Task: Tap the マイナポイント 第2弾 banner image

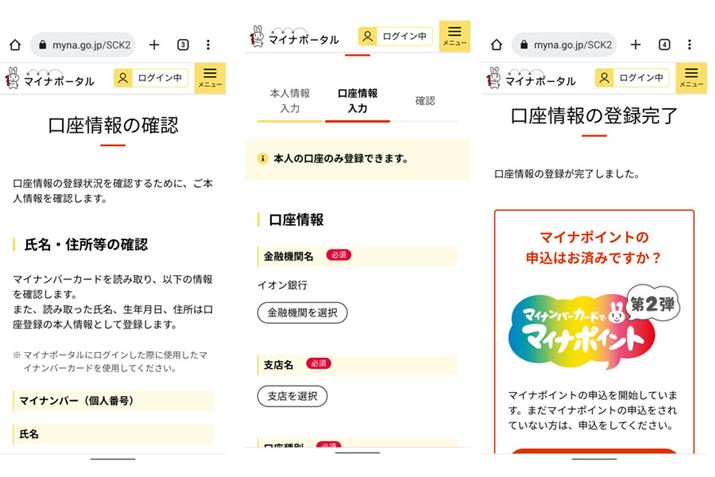Action: pyautogui.click(x=594, y=327)
